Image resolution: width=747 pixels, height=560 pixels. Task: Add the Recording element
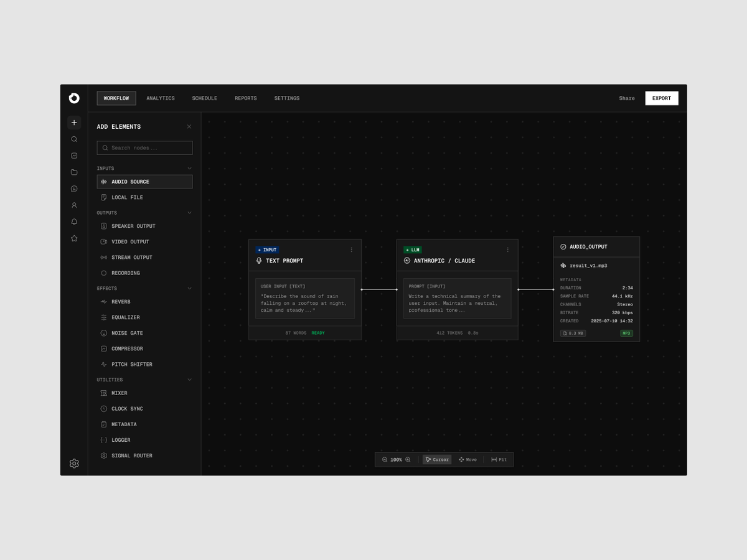coord(144,273)
